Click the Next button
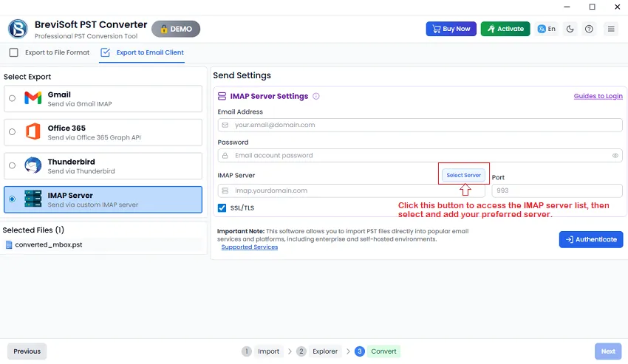Image resolution: width=628 pixels, height=364 pixels. click(x=608, y=351)
